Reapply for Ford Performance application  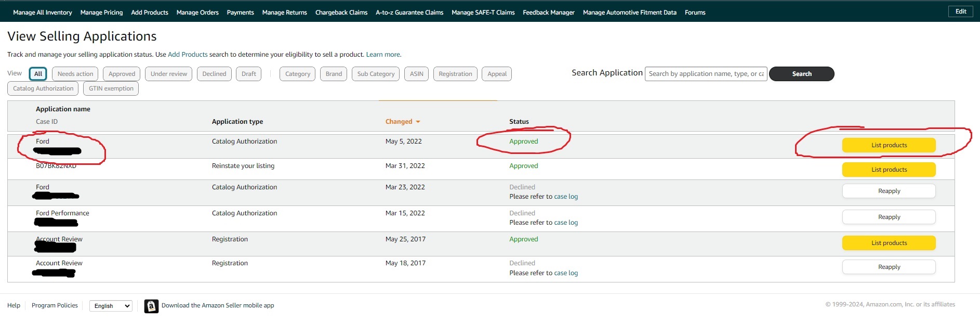pos(889,217)
